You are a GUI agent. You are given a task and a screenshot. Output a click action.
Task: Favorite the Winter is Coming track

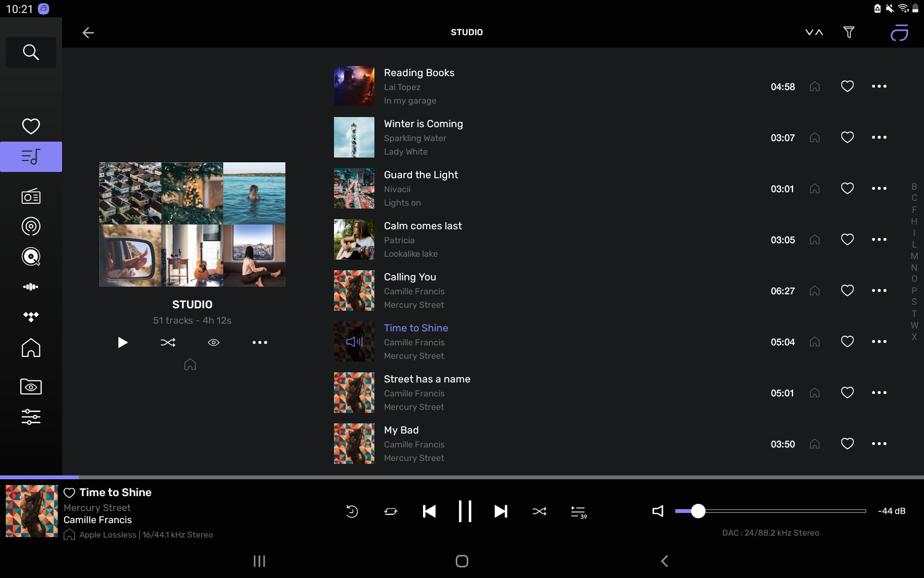tap(847, 137)
